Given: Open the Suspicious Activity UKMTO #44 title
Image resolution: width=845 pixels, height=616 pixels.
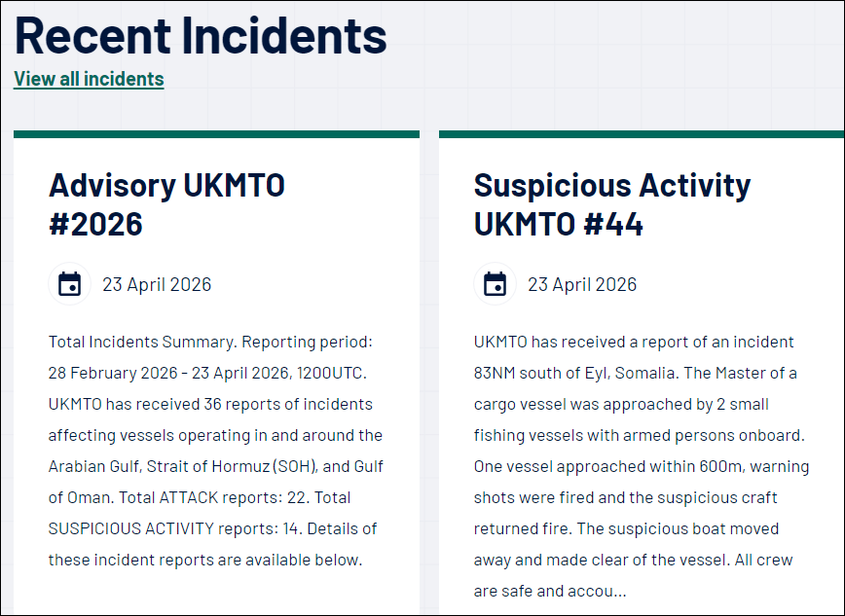Looking at the screenshot, I should point(611,204).
